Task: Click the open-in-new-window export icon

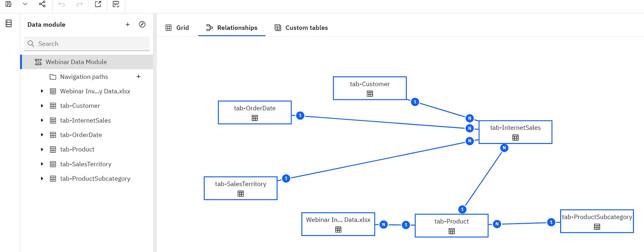Action: tap(98, 4)
